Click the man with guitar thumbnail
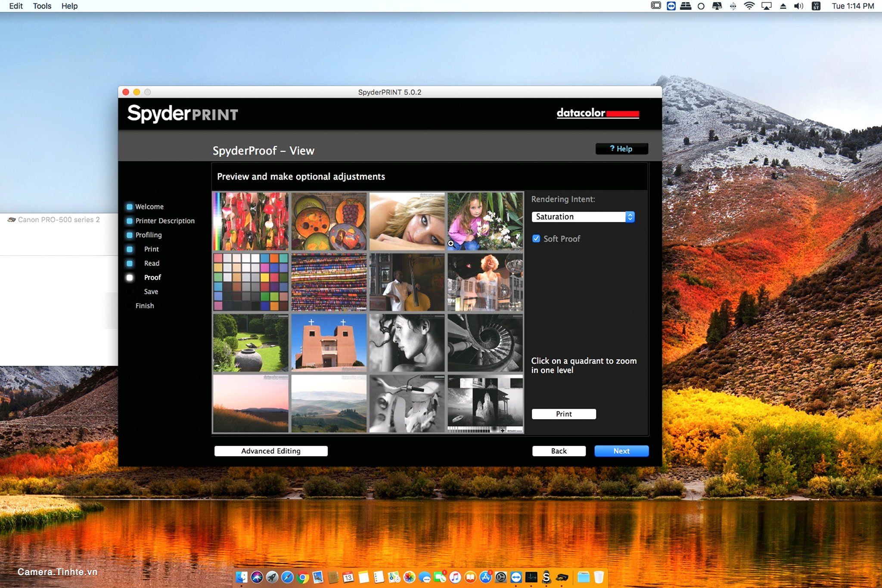 [407, 282]
